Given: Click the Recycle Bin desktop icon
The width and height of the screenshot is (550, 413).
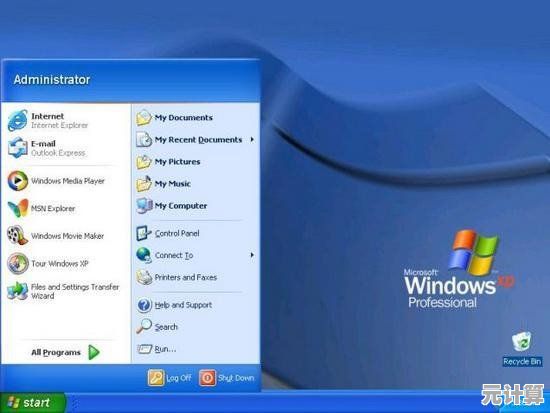Looking at the screenshot, I should (x=522, y=348).
